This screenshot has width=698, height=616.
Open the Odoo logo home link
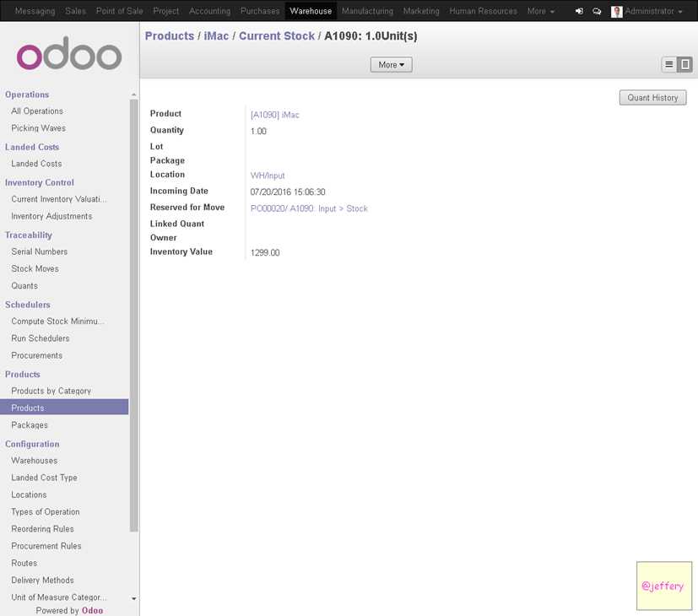(x=69, y=53)
